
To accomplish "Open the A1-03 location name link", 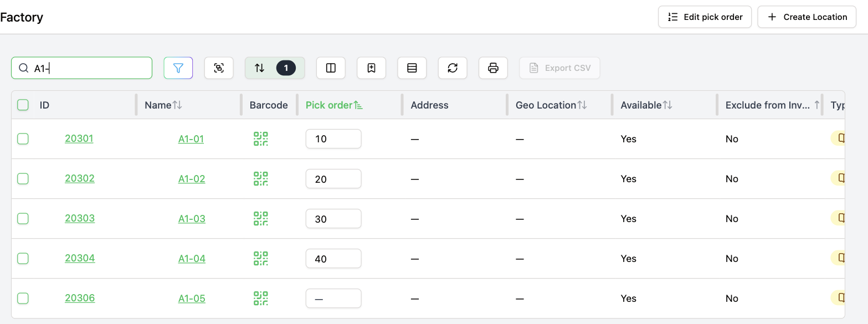I will tap(192, 219).
